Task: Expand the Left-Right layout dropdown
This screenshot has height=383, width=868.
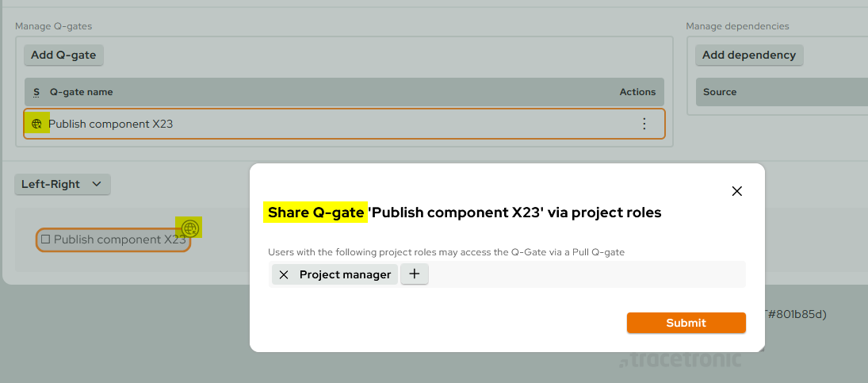Action: pyautogui.click(x=62, y=184)
